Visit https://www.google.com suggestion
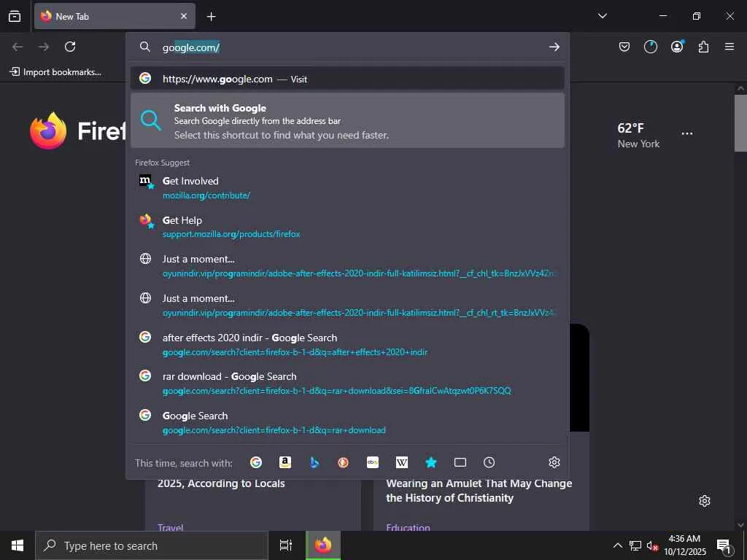The image size is (747, 560). 348,79
